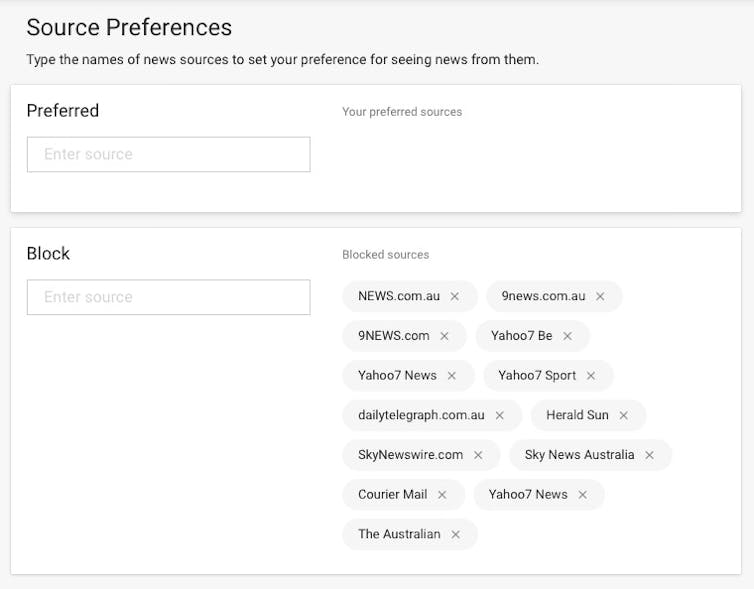Unblock SkyNewswire.com with its X icon

click(x=478, y=455)
